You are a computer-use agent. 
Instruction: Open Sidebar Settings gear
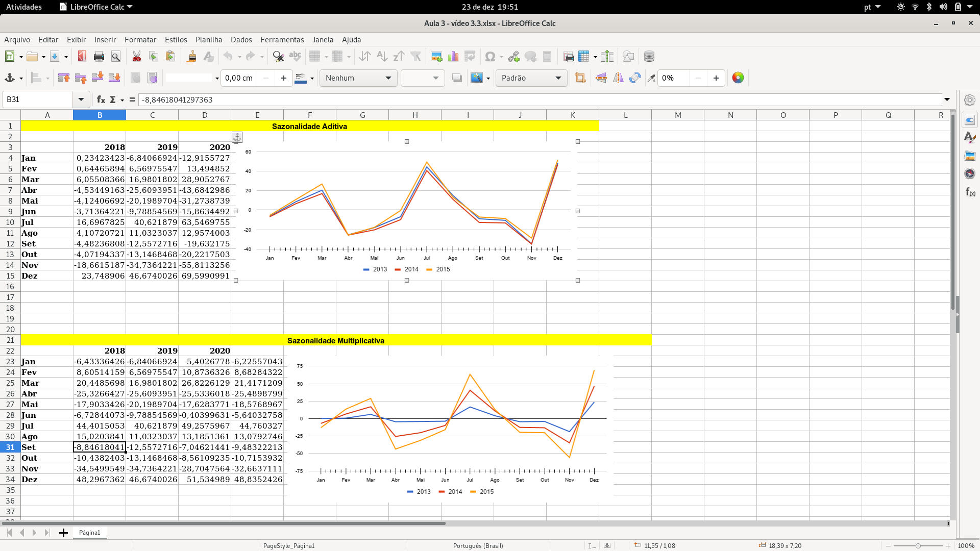(970, 100)
